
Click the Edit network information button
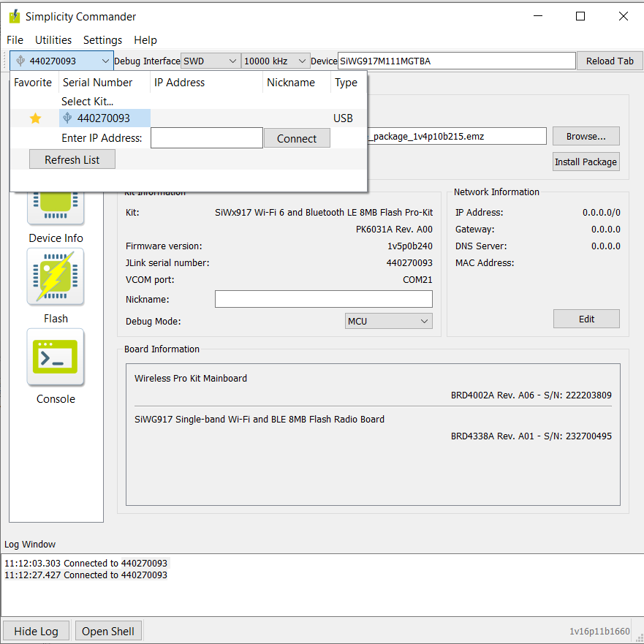pos(586,319)
